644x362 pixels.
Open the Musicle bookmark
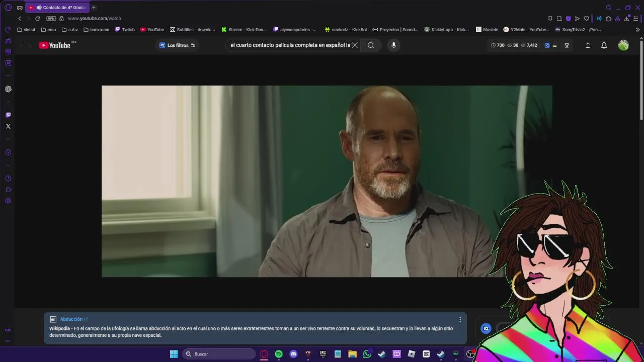click(x=487, y=30)
